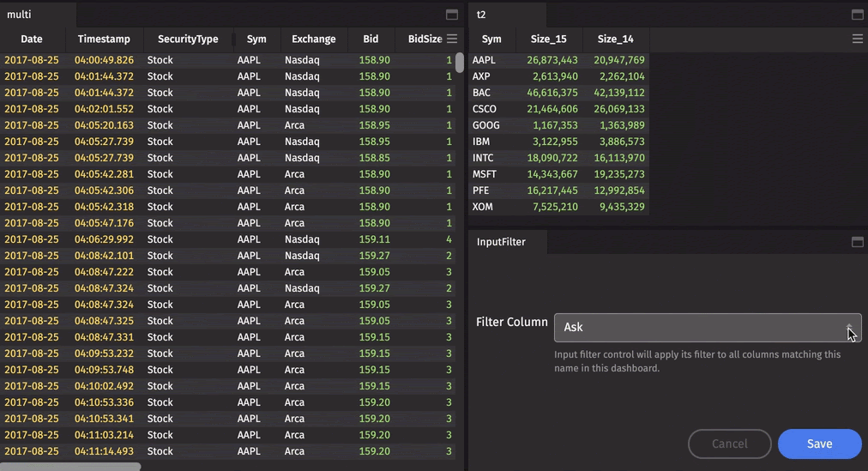Click the multi table horizontal scrollbar thumb
The height and width of the screenshot is (471, 868).
(x=70, y=467)
